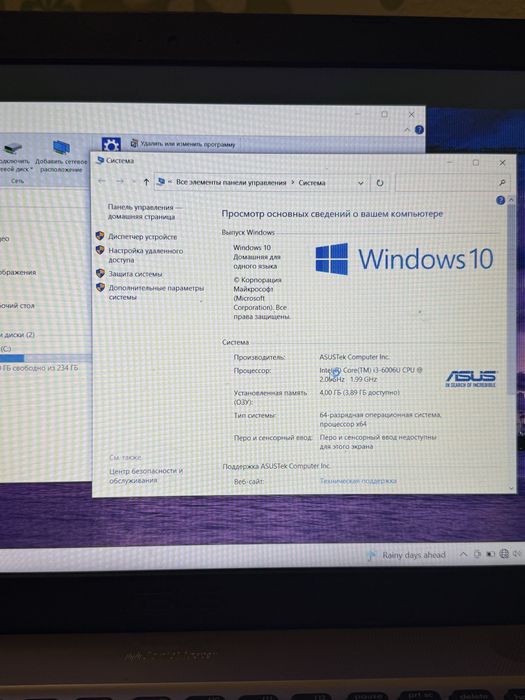Collapse the ribbon in the back Explorer window
The image size is (525, 700).
coord(407,130)
